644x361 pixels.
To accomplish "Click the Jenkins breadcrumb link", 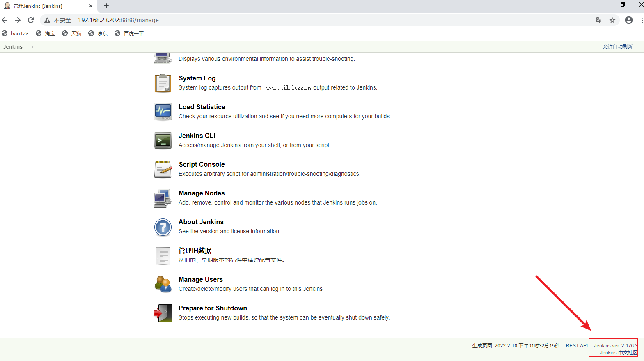I will [x=13, y=47].
